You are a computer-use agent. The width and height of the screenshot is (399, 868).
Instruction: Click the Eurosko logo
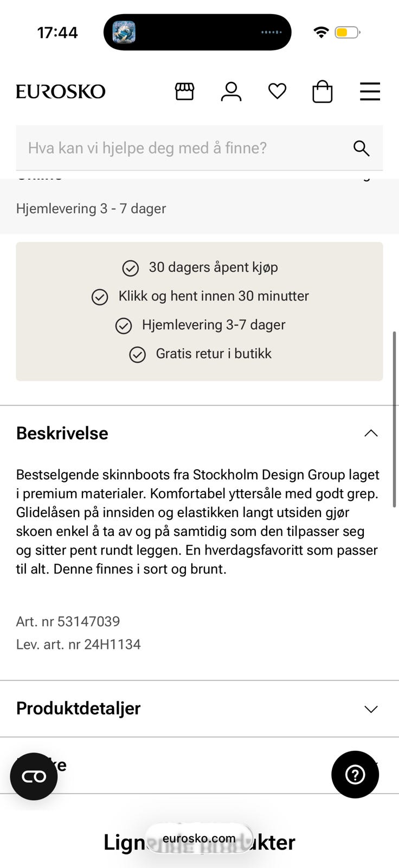(61, 92)
